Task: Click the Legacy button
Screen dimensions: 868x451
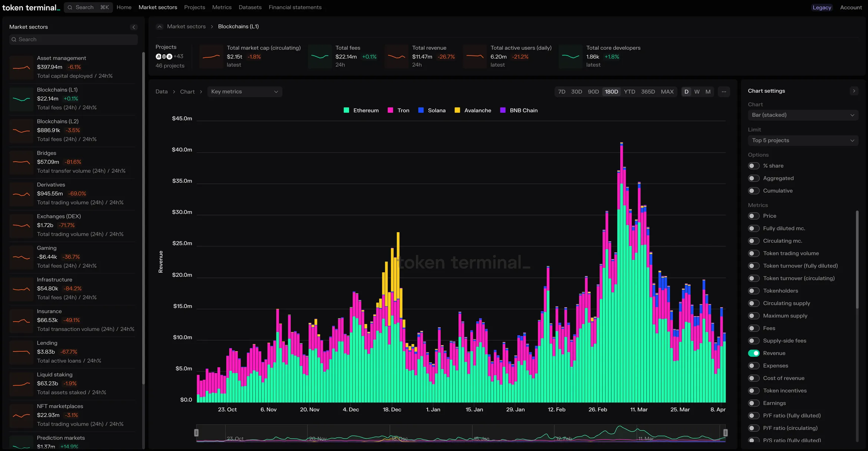Action: (822, 7)
